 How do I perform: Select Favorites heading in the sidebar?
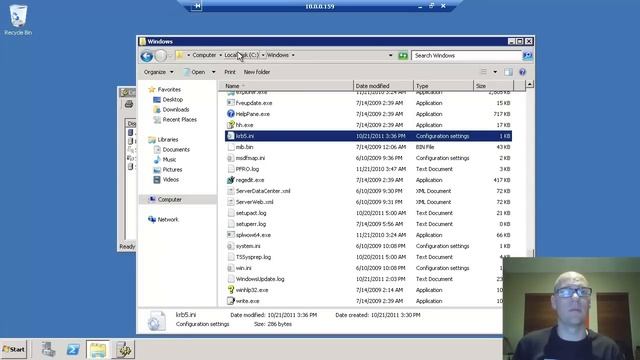[169, 89]
